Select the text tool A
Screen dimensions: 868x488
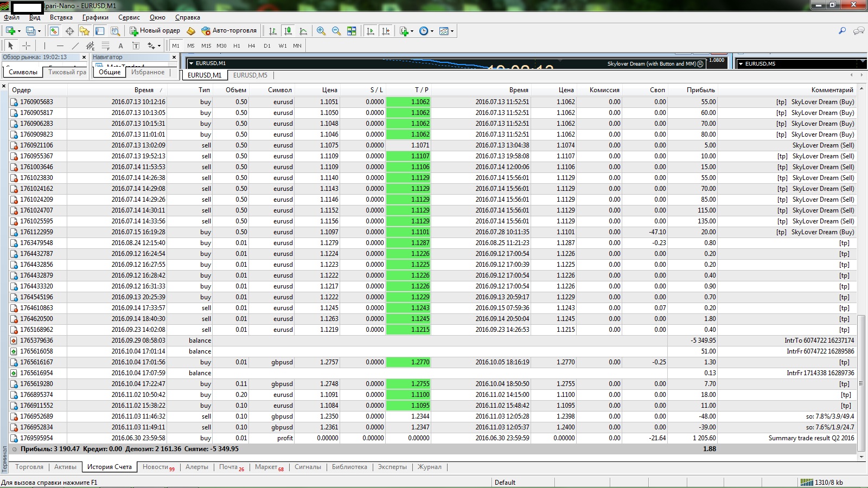(x=120, y=46)
